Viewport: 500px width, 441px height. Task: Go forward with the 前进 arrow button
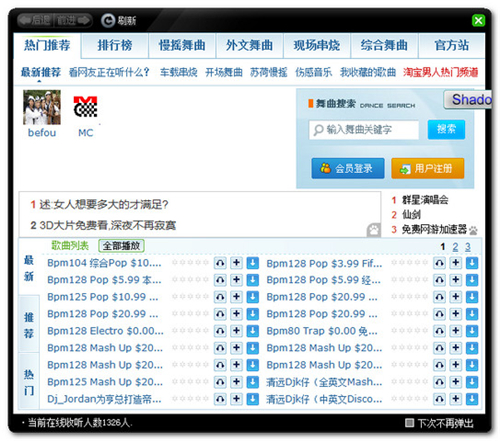[73, 20]
